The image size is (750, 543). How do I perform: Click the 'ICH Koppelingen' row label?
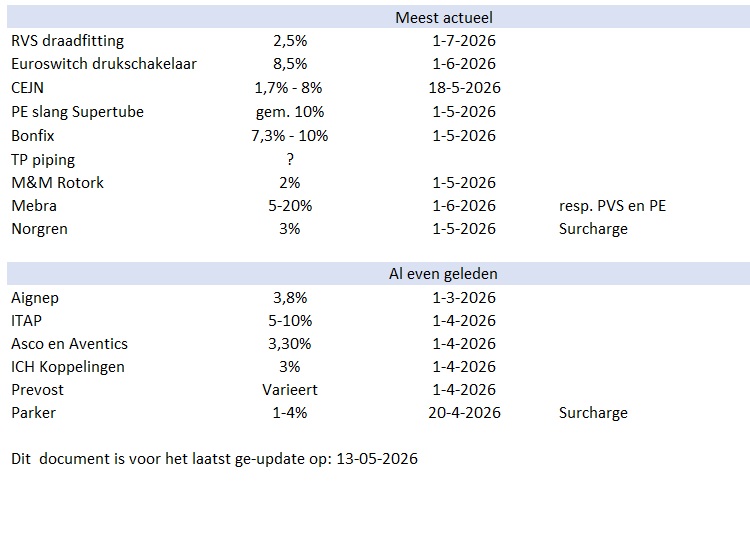click(68, 366)
